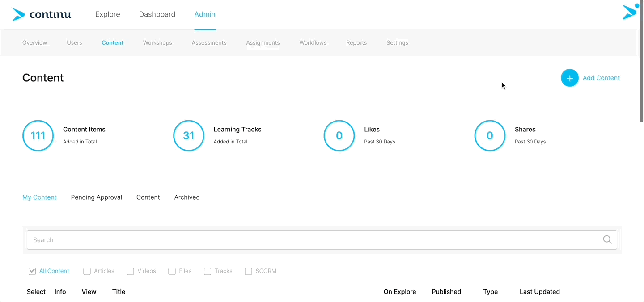This screenshot has width=644, height=302.
Task: Uncheck the All Content checkbox
Action: point(32,271)
